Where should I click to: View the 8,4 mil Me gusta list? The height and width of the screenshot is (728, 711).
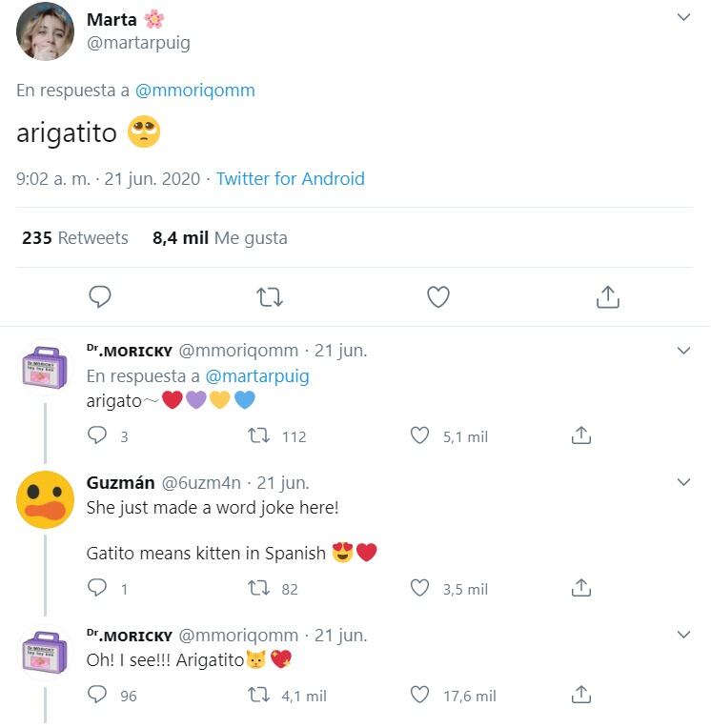coord(219,238)
